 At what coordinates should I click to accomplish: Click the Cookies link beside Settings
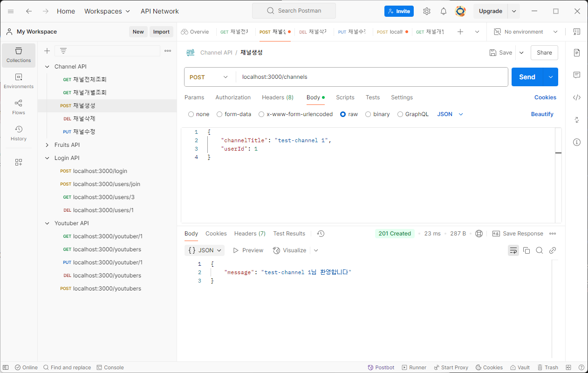coord(545,97)
